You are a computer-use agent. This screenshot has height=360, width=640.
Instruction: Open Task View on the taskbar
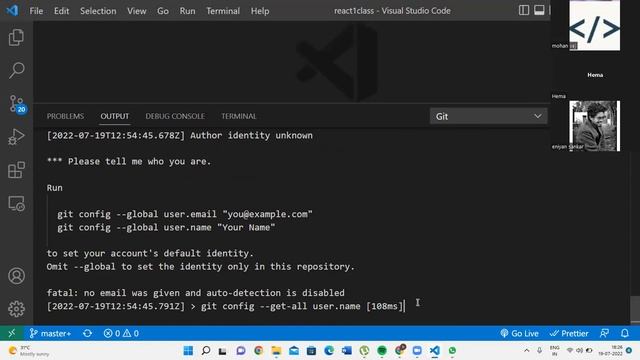tap(222, 351)
